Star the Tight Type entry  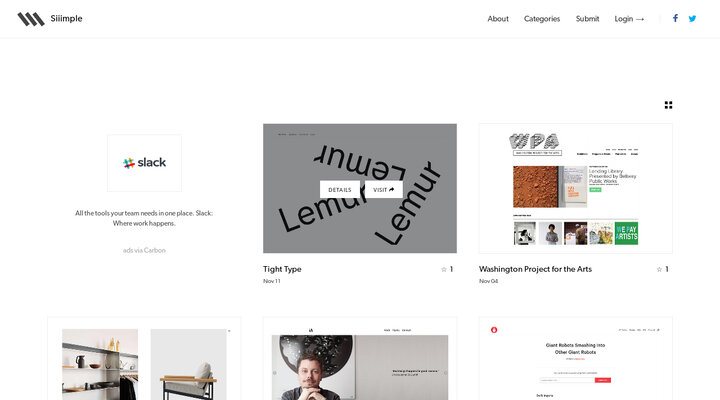[x=444, y=269]
